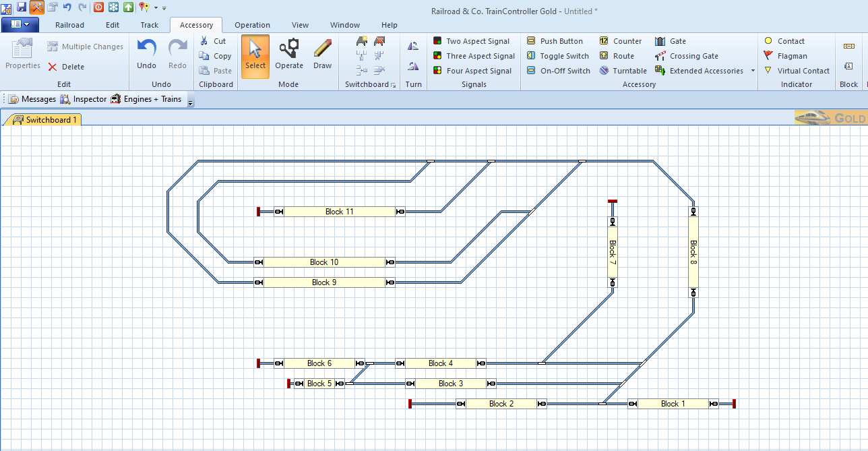Click the Save icon in quick access toolbar
The height and width of the screenshot is (451, 868).
click(22, 7)
